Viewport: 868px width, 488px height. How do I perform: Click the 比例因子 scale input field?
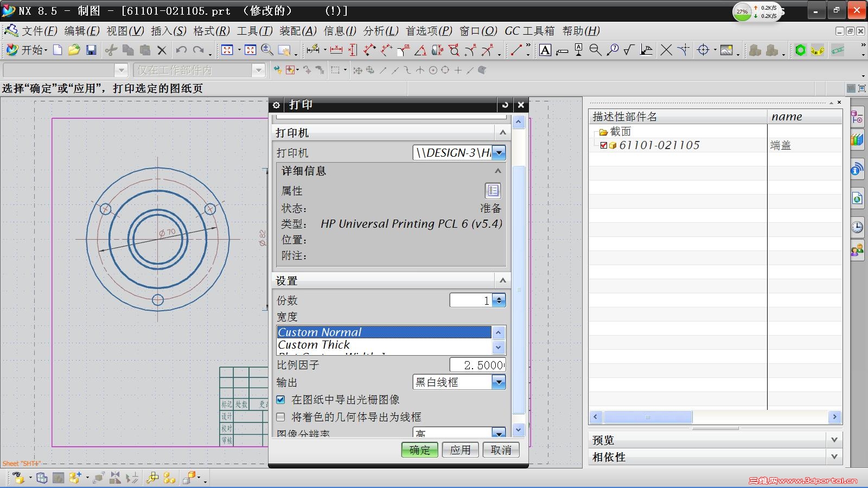[477, 365]
